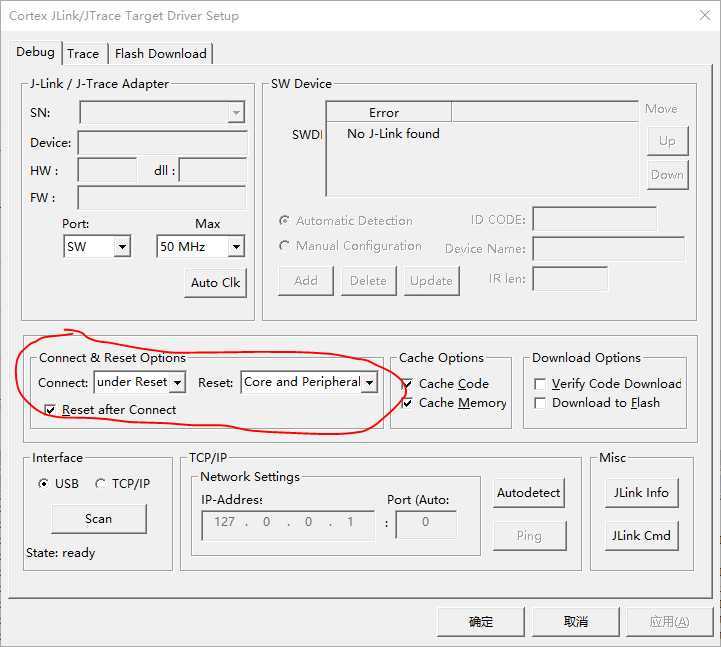
Task: Click the Device Name field
Action: tap(608, 249)
